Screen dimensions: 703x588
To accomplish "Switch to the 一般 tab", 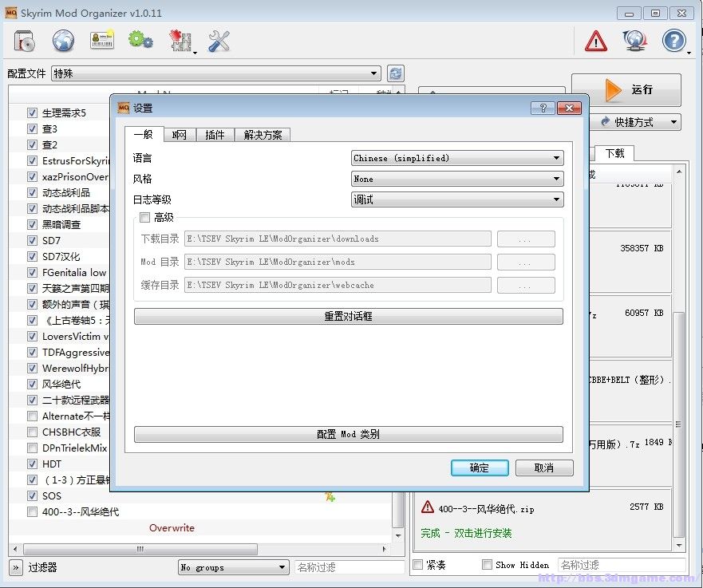I will [x=144, y=133].
